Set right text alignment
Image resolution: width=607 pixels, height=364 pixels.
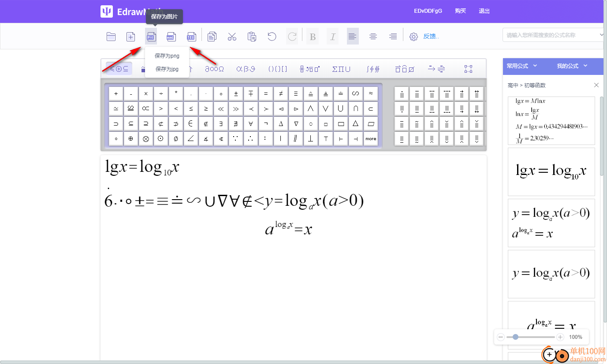393,37
